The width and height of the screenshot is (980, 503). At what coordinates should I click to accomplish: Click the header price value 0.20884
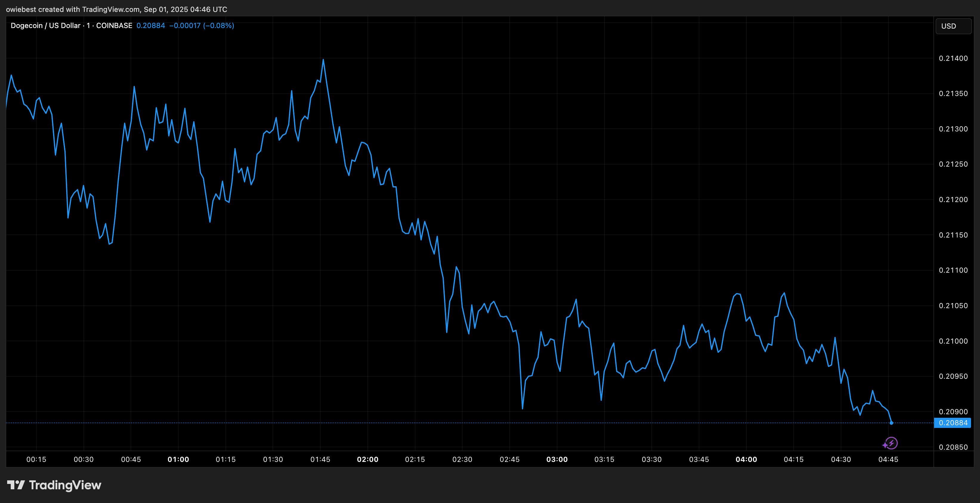[x=151, y=25]
